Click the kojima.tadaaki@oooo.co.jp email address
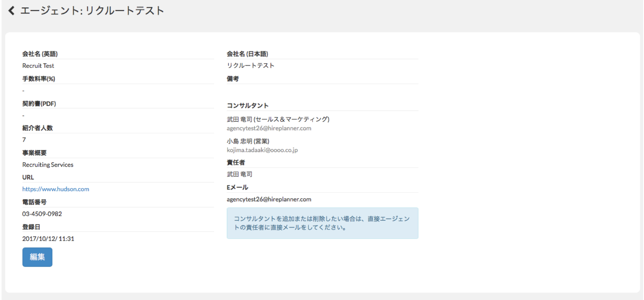 tap(262, 150)
